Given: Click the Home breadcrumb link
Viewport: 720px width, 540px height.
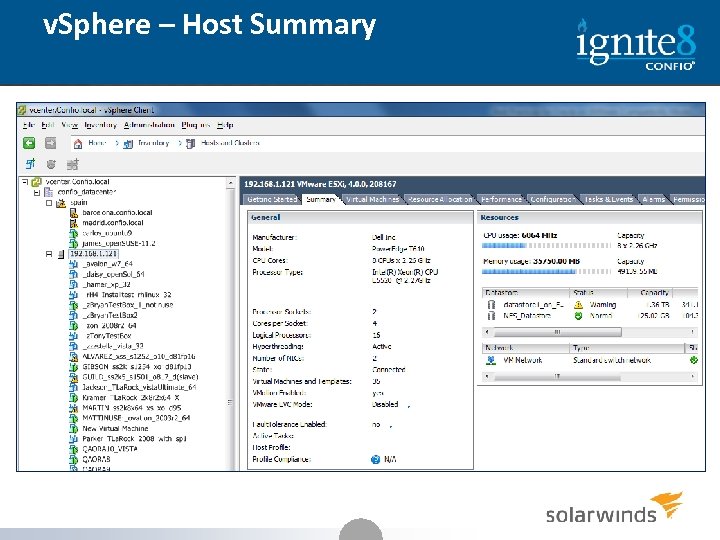Looking at the screenshot, I should coord(97,143).
